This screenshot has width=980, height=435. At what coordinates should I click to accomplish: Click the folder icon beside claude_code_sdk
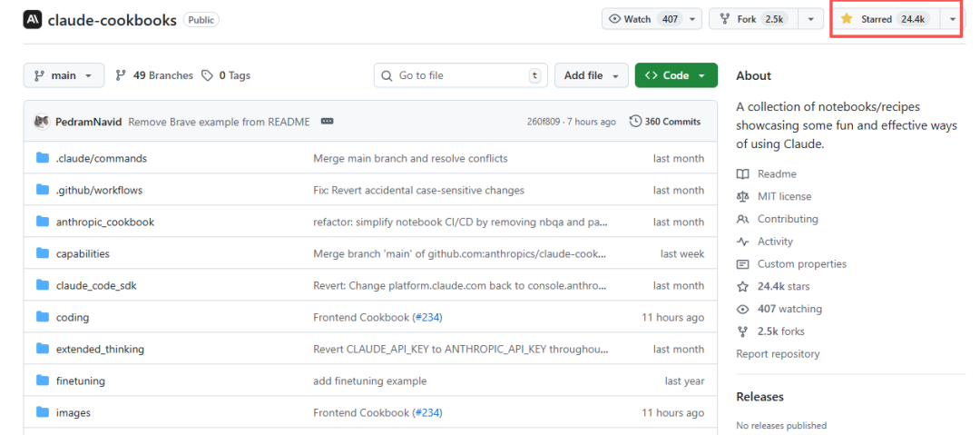tap(43, 285)
